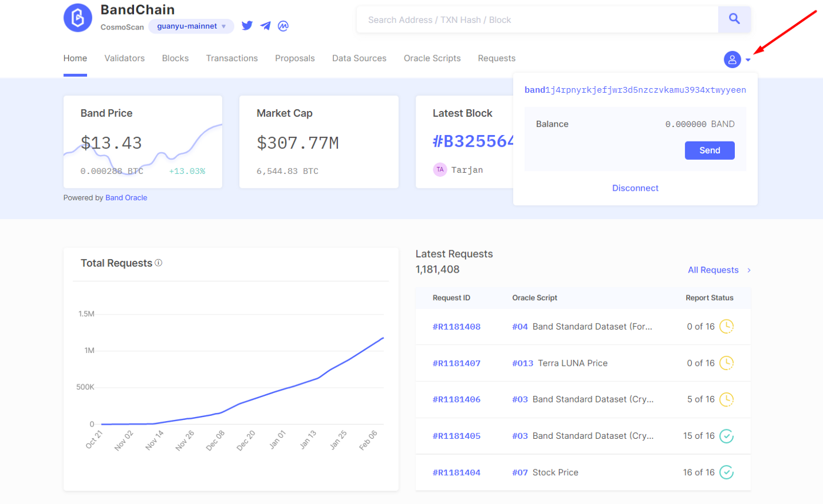Switch to the Validators tab
Viewport: 823px width, 504px height.
(x=124, y=58)
